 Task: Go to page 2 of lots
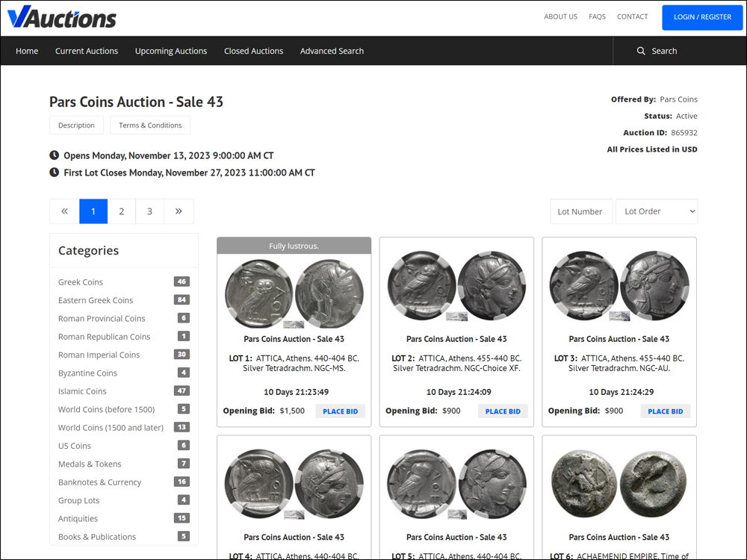pyautogui.click(x=122, y=211)
